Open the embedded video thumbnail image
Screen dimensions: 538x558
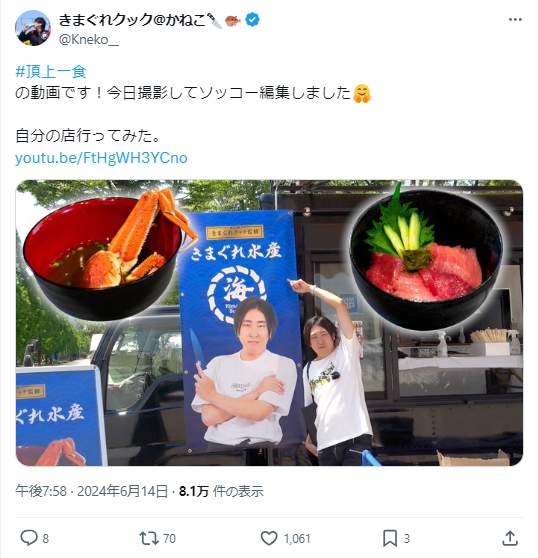[269, 323]
